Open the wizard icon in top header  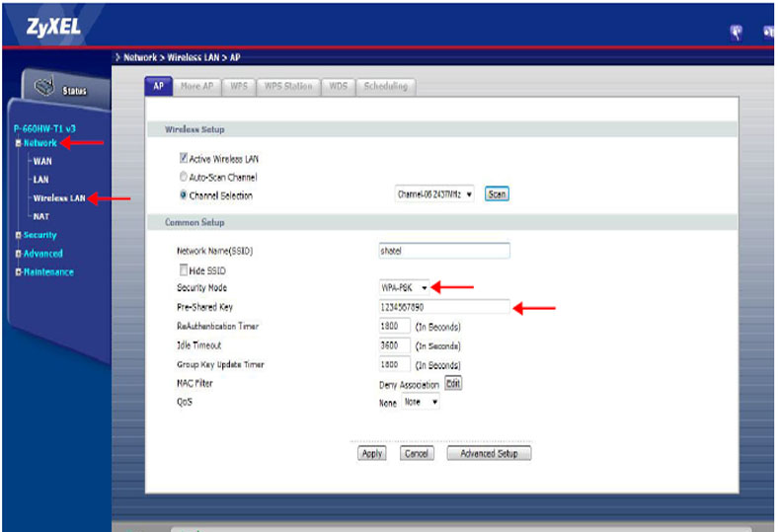click(737, 34)
